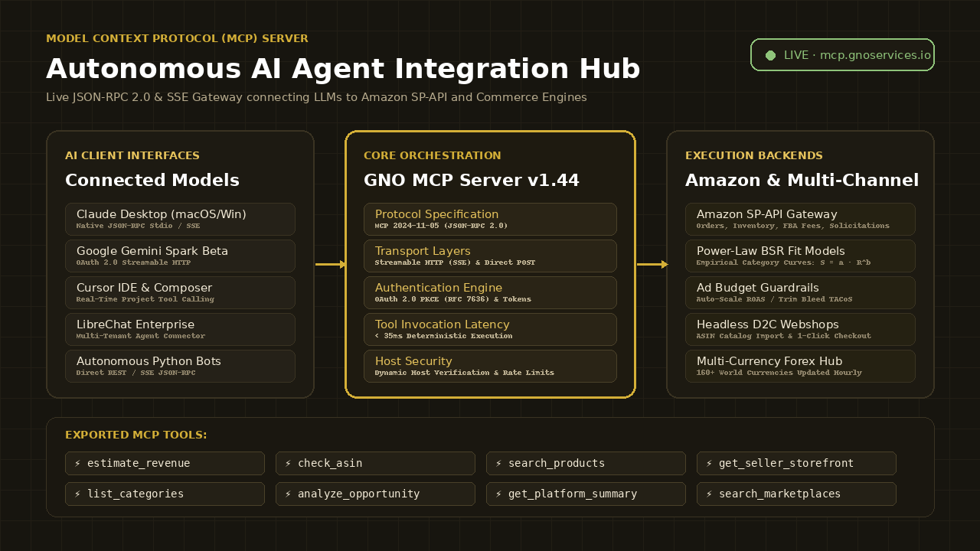Click the GNO MCP Server v1.44 heading
Screen dimensions: 980x551
click(472, 181)
